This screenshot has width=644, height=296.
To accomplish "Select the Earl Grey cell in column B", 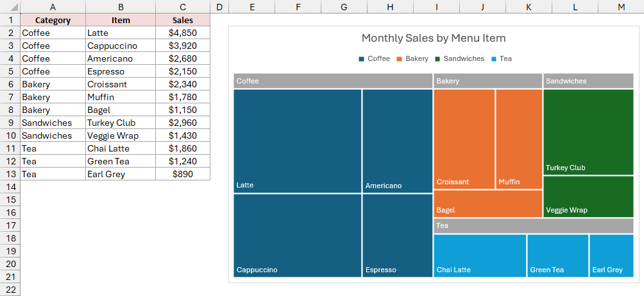I will click(121, 174).
